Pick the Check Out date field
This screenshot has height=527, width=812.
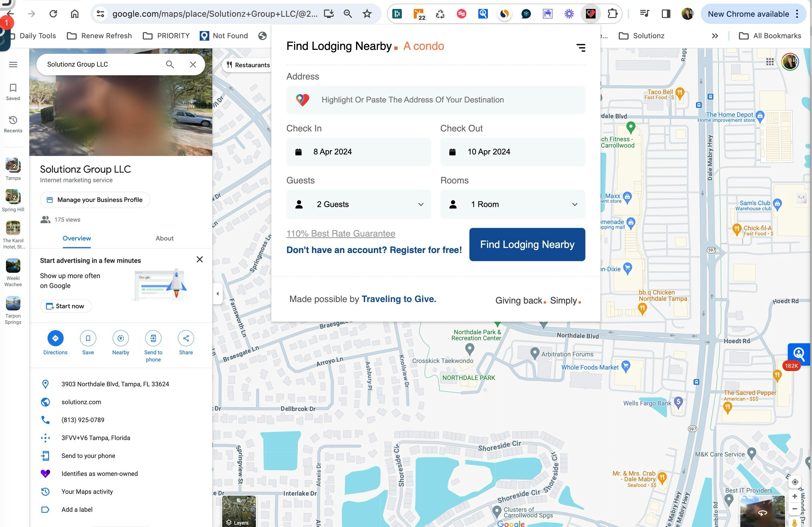click(x=513, y=152)
